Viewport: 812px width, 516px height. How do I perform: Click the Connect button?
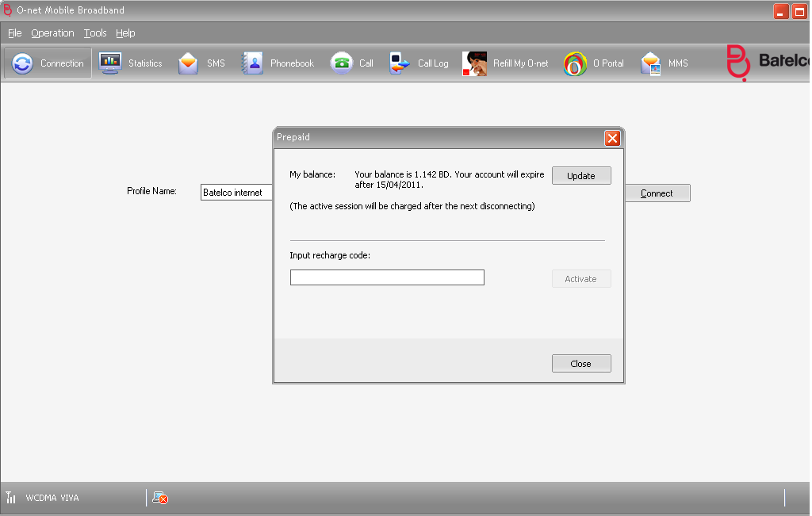click(x=657, y=193)
